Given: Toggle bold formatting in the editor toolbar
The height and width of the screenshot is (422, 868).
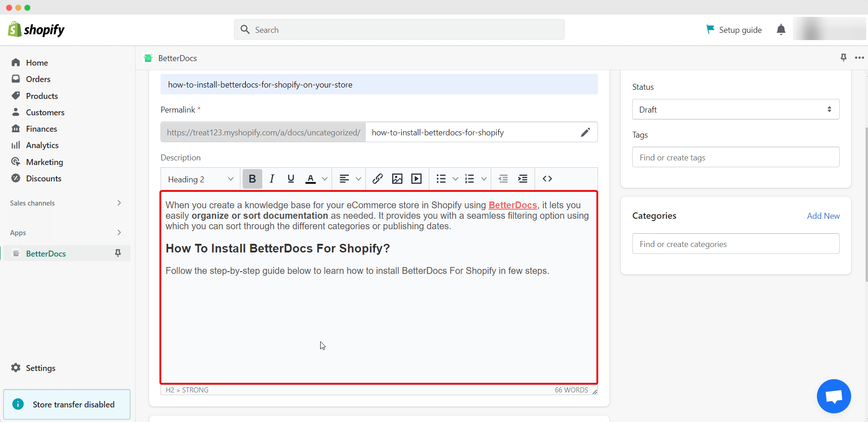Looking at the screenshot, I should [252, 179].
